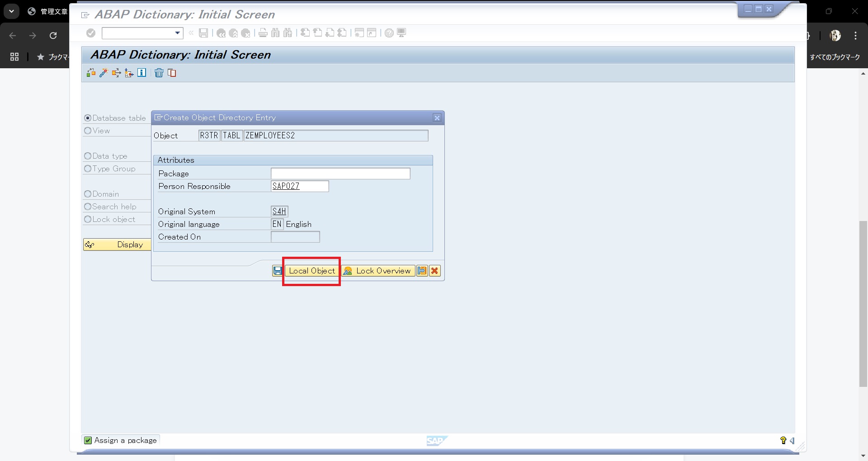Click the browser forward arrow
This screenshot has width=868, height=461.
tap(33, 36)
